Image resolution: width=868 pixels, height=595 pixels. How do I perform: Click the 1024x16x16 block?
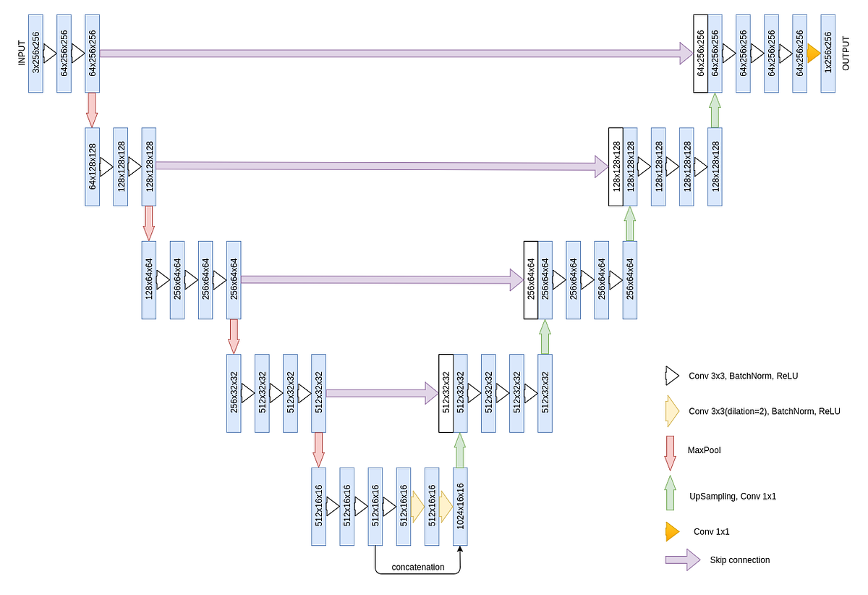(460, 507)
